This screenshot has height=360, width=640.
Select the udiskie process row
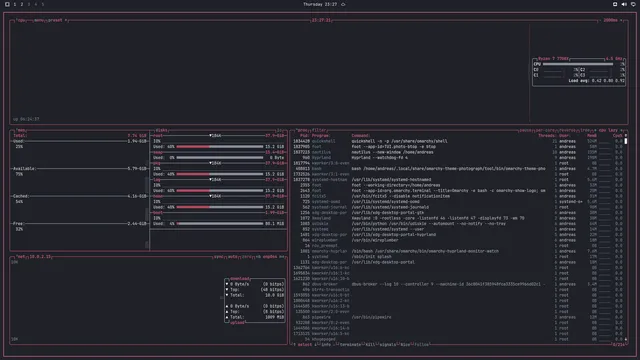[457, 224]
